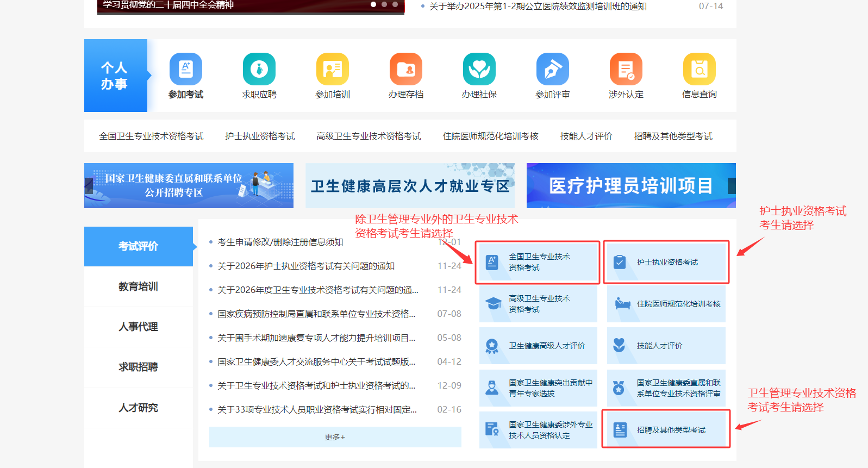Switch to the 人事代理 sidebar tab
Screen dimensions: 868x468
(x=139, y=327)
